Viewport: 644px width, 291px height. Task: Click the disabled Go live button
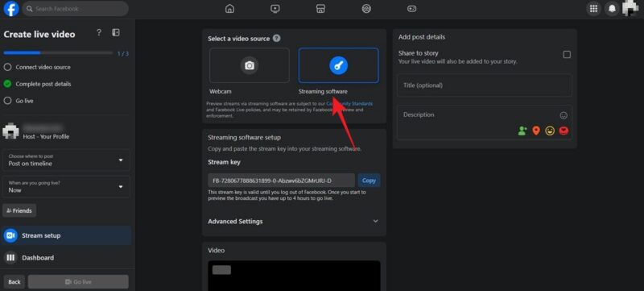(78, 282)
